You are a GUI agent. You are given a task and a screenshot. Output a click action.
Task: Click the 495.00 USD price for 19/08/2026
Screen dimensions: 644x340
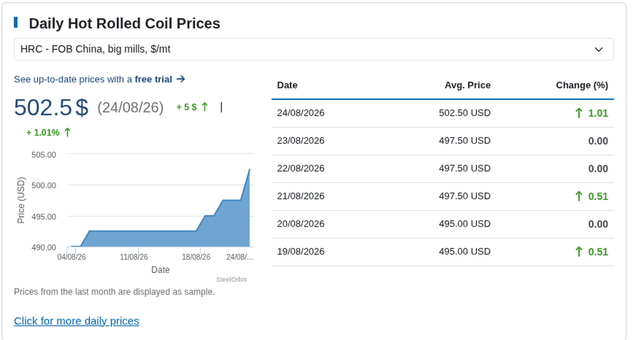[x=465, y=252]
